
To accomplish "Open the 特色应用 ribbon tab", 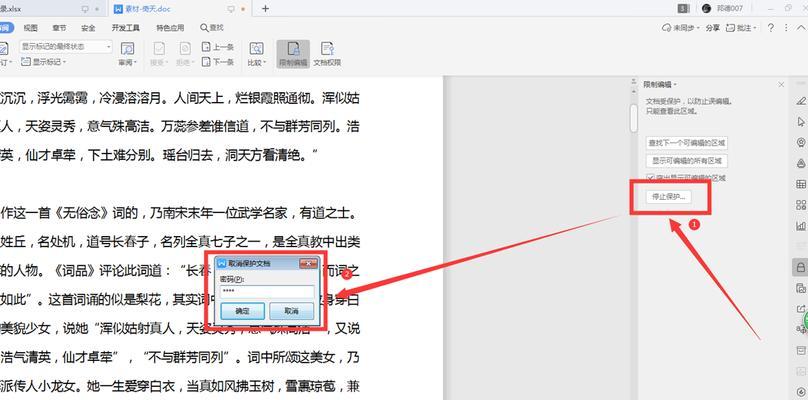I will (x=170, y=28).
